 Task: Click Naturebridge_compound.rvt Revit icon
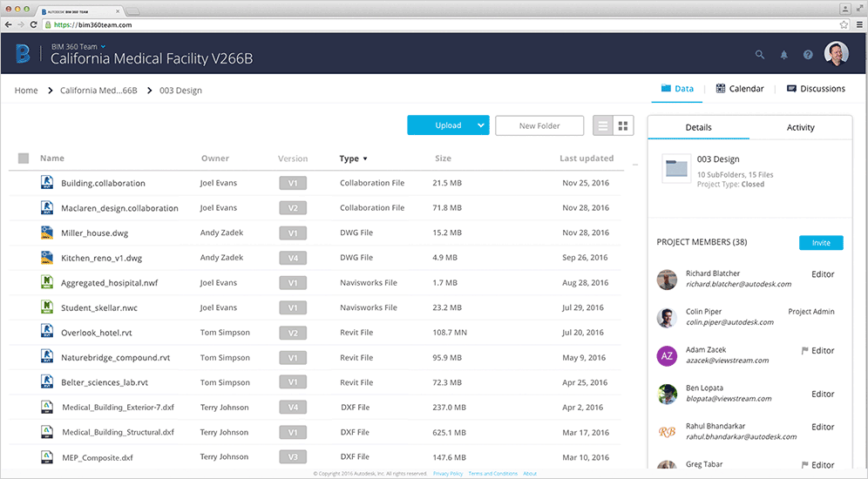pyautogui.click(x=47, y=357)
